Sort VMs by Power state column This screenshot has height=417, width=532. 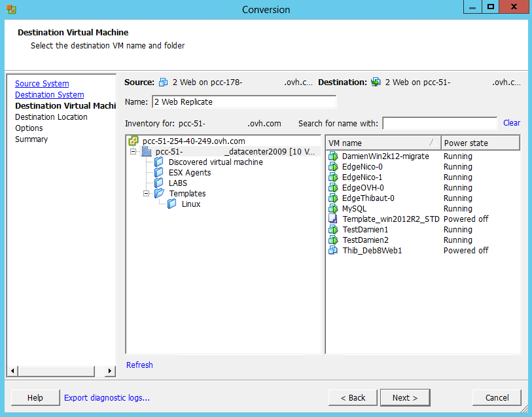pos(480,143)
